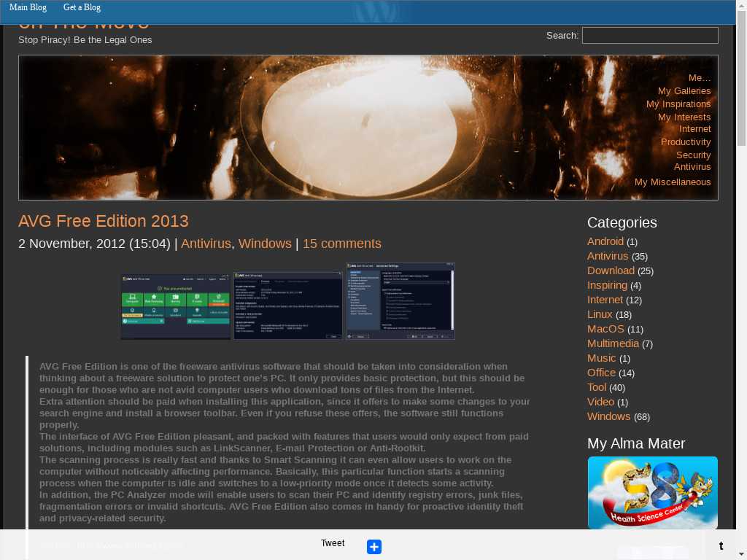747x560 pixels.
Task: Go to the My Inspirations page
Action: (x=678, y=104)
